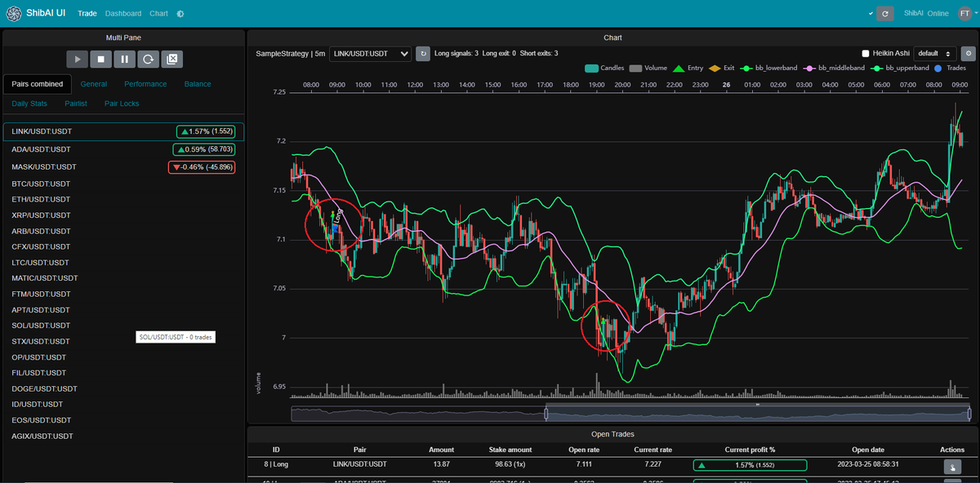This screenshot has height=483, width=980.
Task: Click the 8 | Long trade ID cell
Action: tap(276, 465)
